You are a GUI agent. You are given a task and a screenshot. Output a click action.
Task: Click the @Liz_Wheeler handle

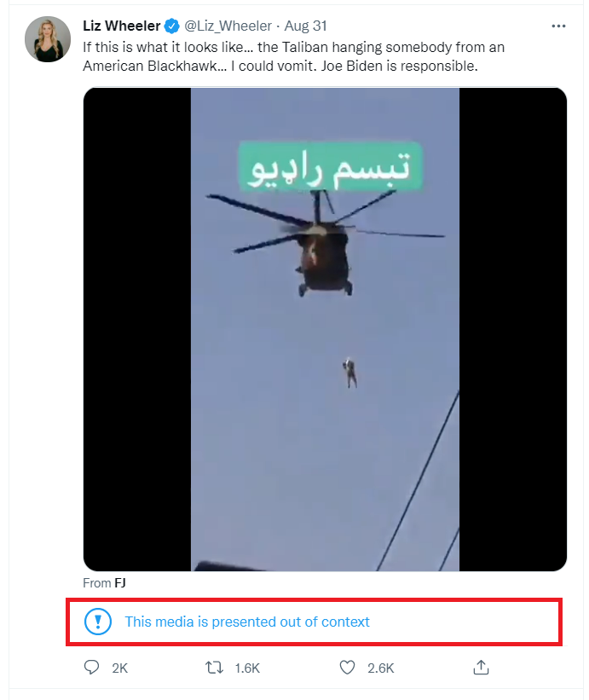228,26
